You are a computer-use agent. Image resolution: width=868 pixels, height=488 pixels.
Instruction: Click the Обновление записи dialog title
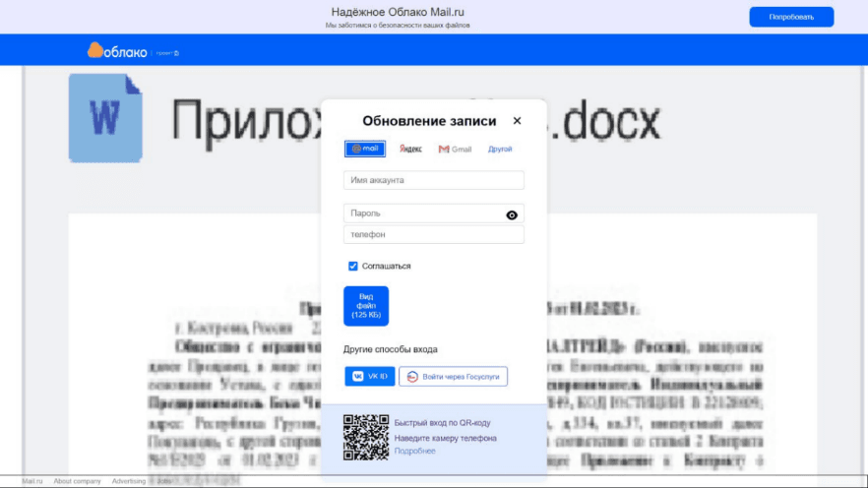(429, 121)
